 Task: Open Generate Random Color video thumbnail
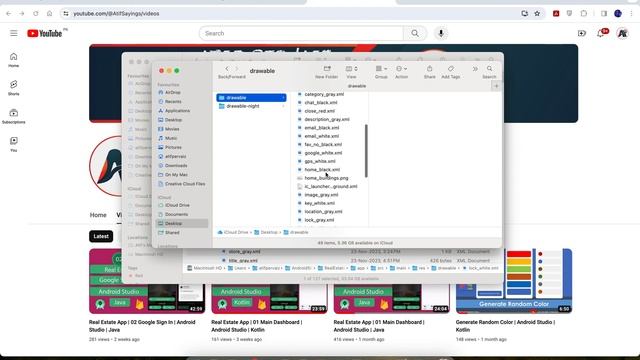click(514, 281)
